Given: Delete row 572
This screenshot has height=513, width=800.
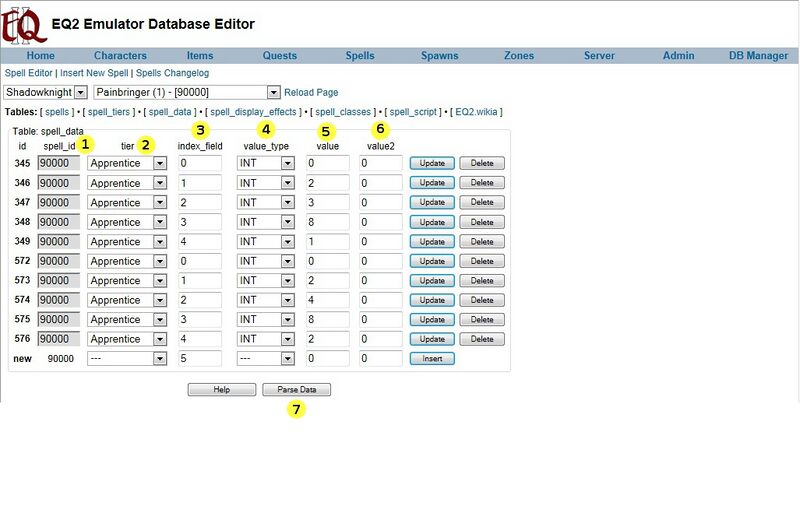Looking at the screenshot, I should 482,261.
